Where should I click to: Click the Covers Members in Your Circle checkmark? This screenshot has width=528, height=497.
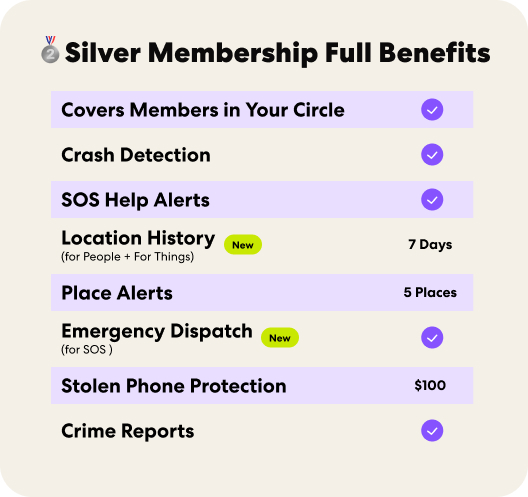[432, 109]
